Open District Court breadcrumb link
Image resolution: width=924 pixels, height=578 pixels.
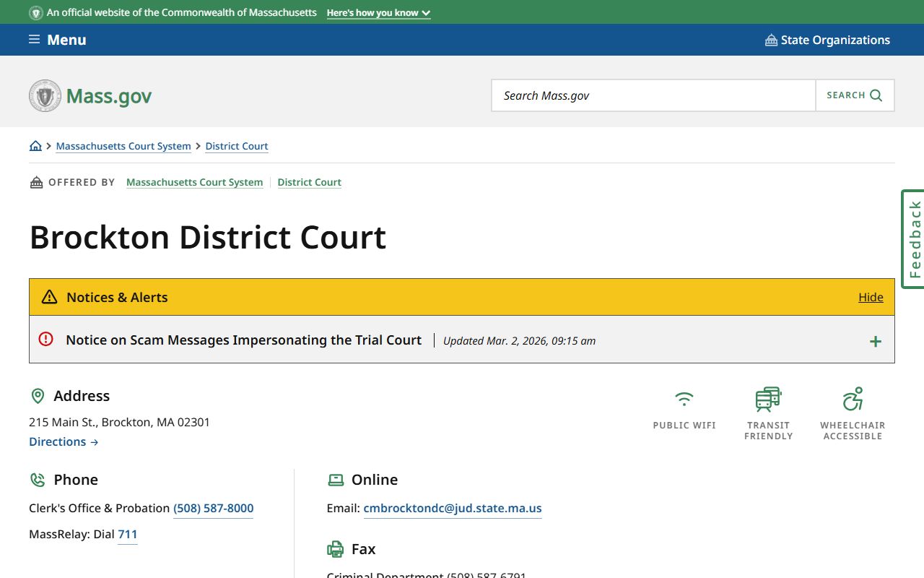pyautogui.click(x=237, y=146)
